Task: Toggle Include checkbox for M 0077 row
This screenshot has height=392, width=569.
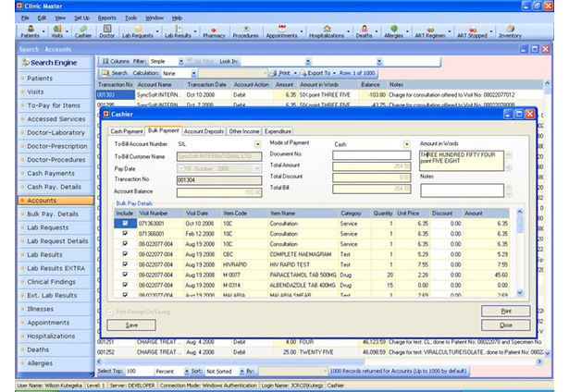Action: 125,275
